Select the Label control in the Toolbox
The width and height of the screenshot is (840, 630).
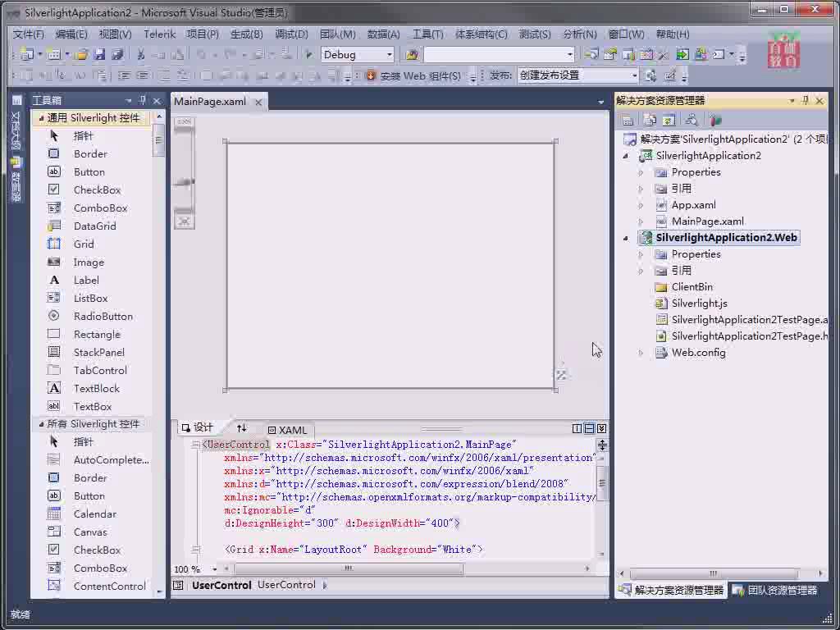pos(85,281)
